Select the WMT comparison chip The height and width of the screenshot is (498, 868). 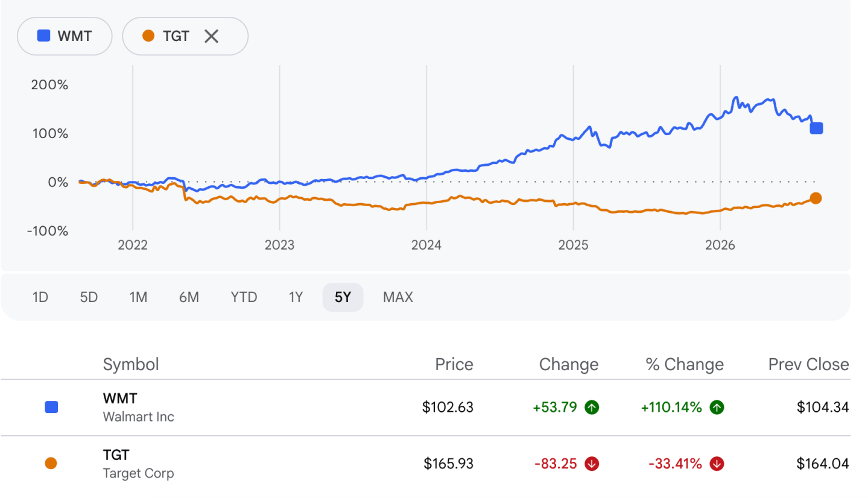(65, 36)
